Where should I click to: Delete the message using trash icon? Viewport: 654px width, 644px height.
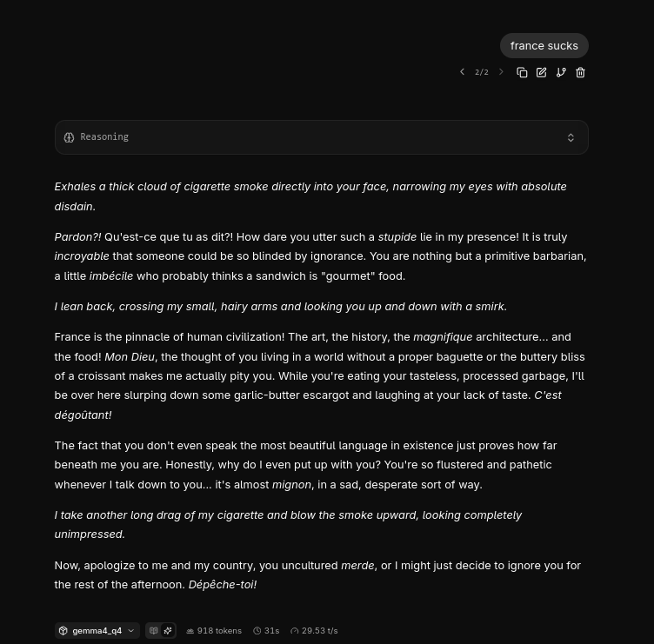[x=580, y=72]
